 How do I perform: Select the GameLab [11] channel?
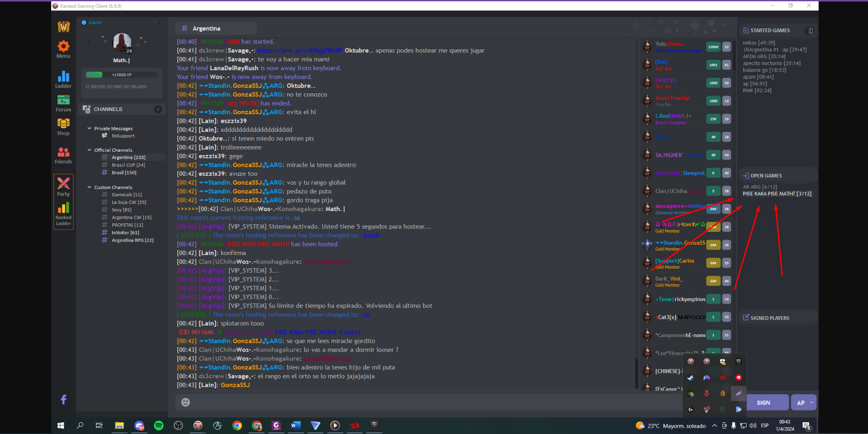pos(127,195)
